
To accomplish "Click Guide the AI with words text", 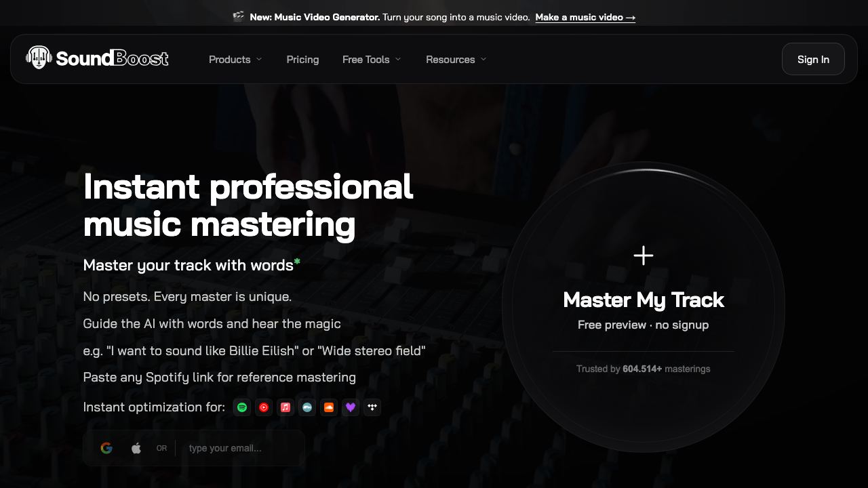I will 212,324.
